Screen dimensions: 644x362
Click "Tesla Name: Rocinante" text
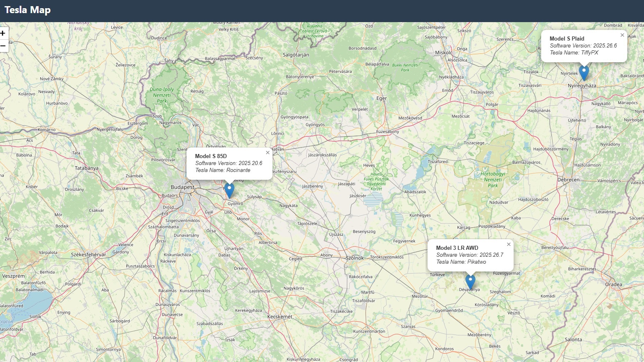[223, 170]
